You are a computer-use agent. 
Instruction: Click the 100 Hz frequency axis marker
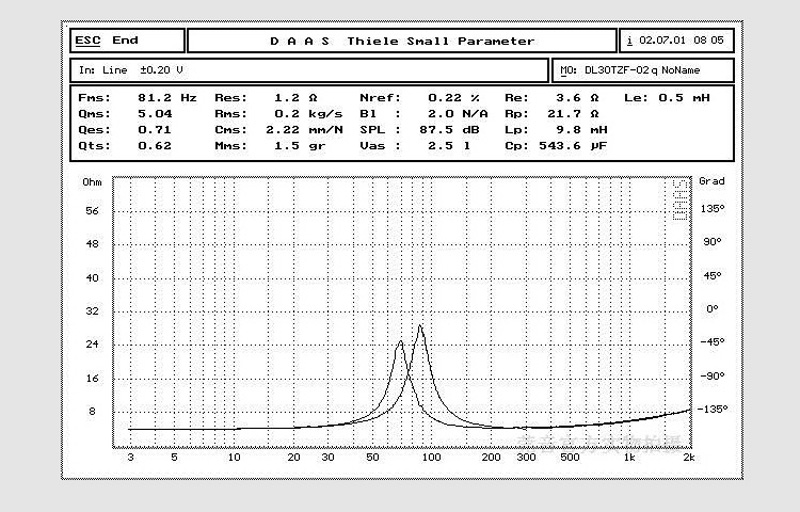pyautogui.click(x=432, y=457)
